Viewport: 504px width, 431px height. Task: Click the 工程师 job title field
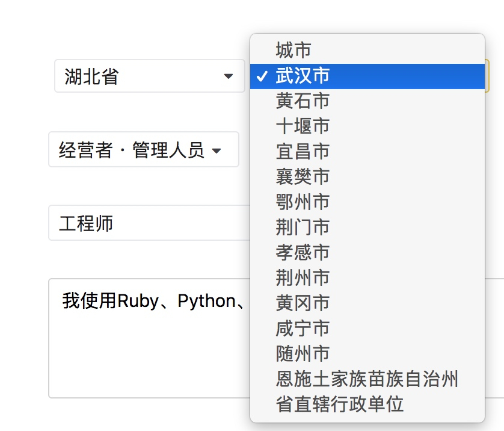(x=150, y=223)
